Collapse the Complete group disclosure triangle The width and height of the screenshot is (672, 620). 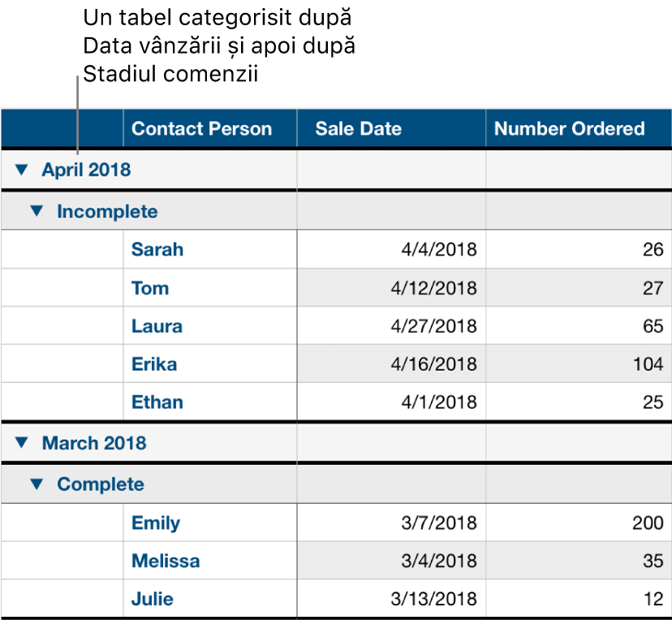tap(38, 484)
